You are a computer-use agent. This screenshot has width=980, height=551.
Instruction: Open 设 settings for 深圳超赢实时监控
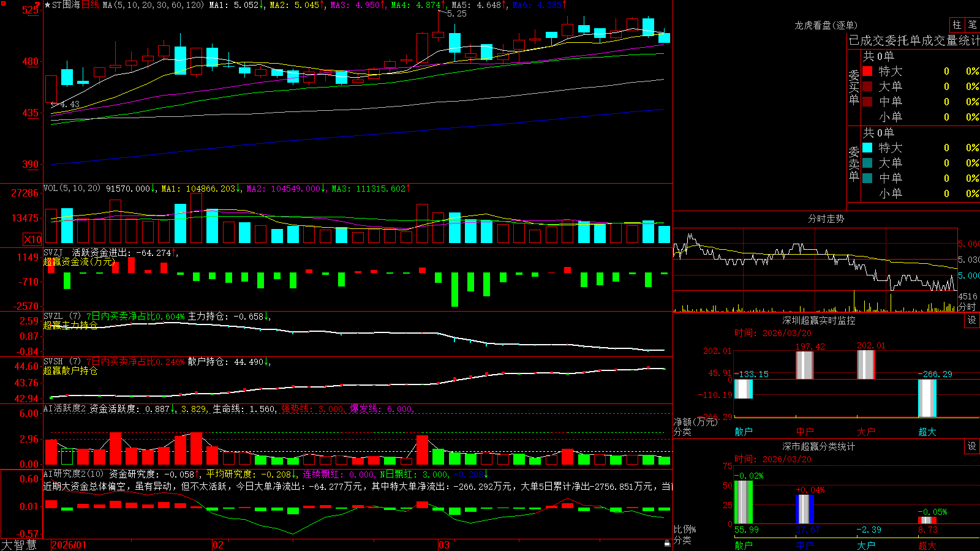tap(972, 320)
